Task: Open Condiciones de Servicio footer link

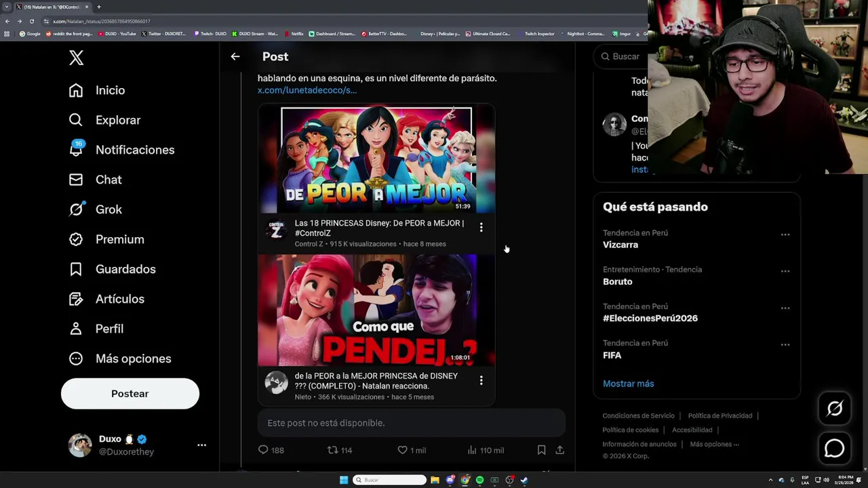Action: 639,415
